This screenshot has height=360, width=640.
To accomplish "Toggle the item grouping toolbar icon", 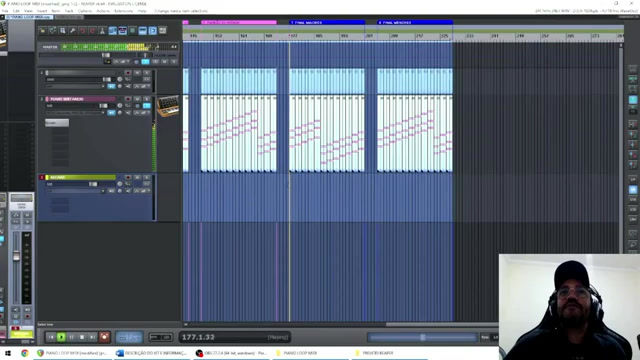I will click(122, 31).
